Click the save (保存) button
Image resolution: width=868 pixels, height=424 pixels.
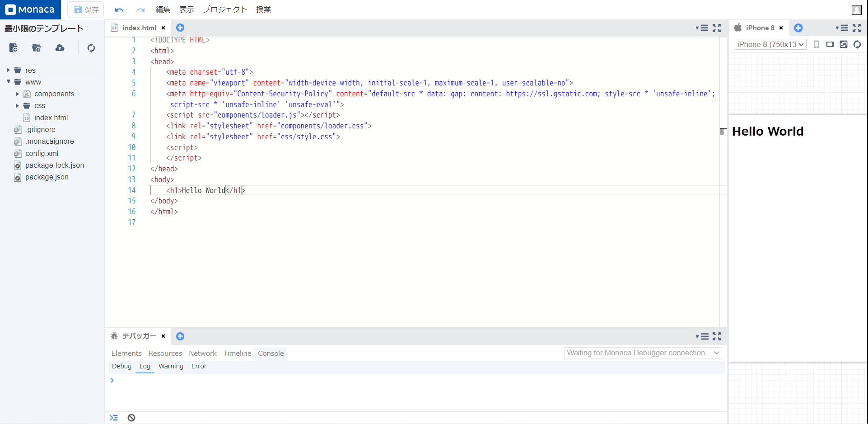[x=86, y=9]
